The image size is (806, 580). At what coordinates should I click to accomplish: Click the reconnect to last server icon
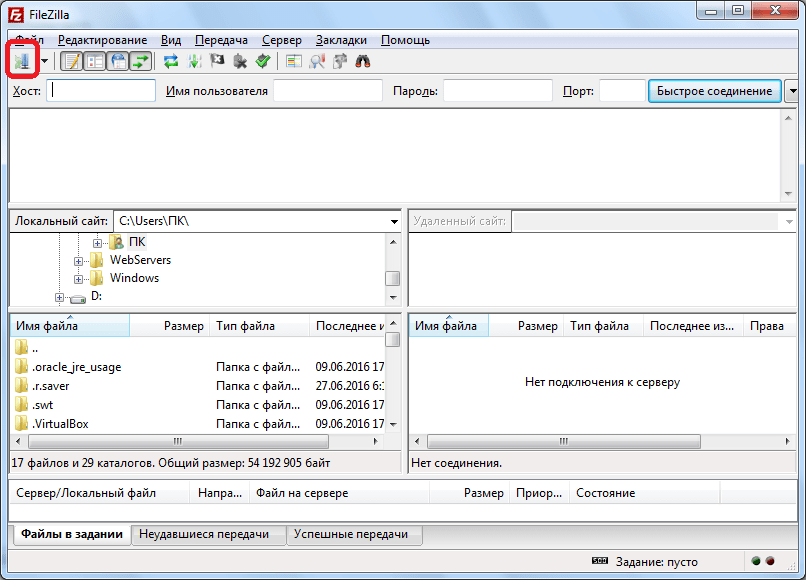coord(262,61)
